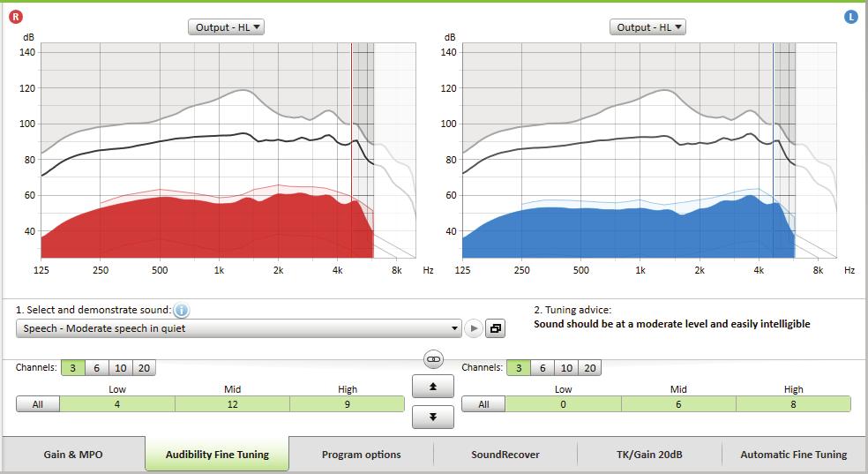The image size is (868, 474).
Task: Click the red R right-ear indicator icon
Action: [x=16, y=17]
